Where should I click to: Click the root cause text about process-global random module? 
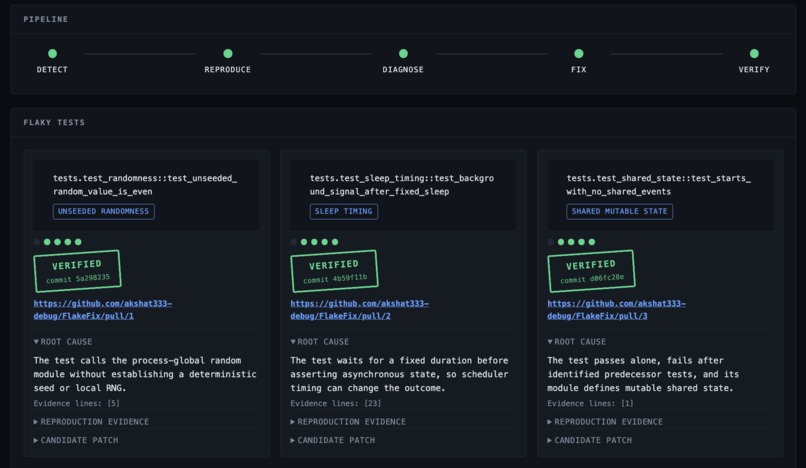point(145,374)
